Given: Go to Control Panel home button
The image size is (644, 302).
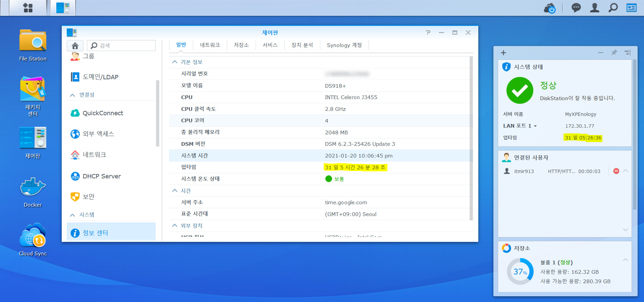Looking at the screenshot, I should 75,45.
